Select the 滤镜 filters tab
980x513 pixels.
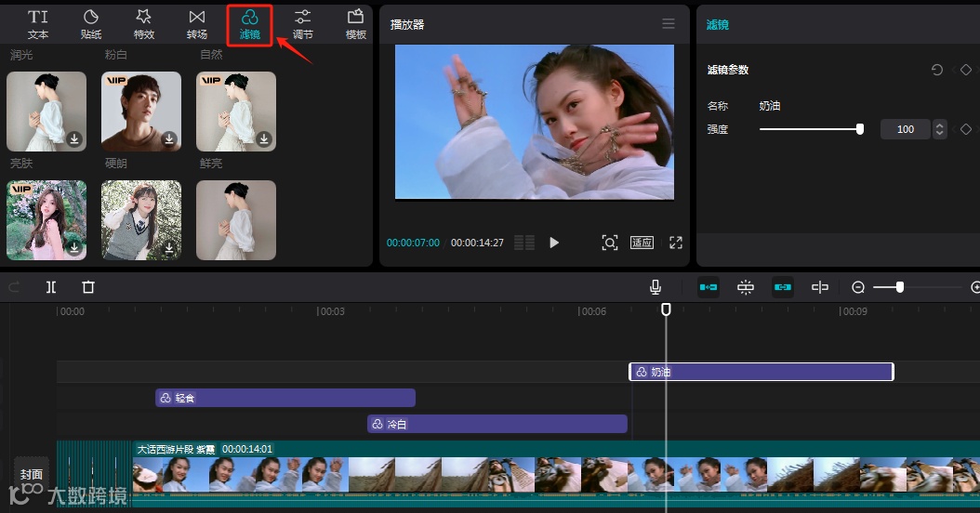[x=249, y=25]
